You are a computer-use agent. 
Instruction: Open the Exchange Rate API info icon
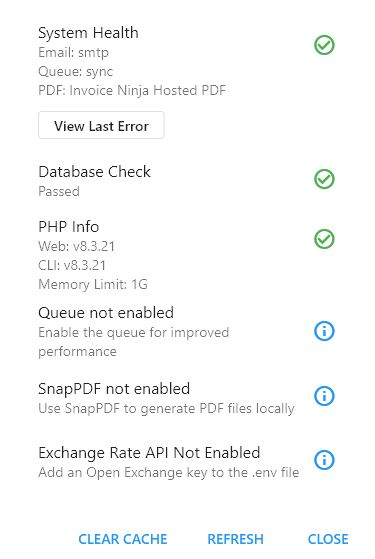point(324,460)
